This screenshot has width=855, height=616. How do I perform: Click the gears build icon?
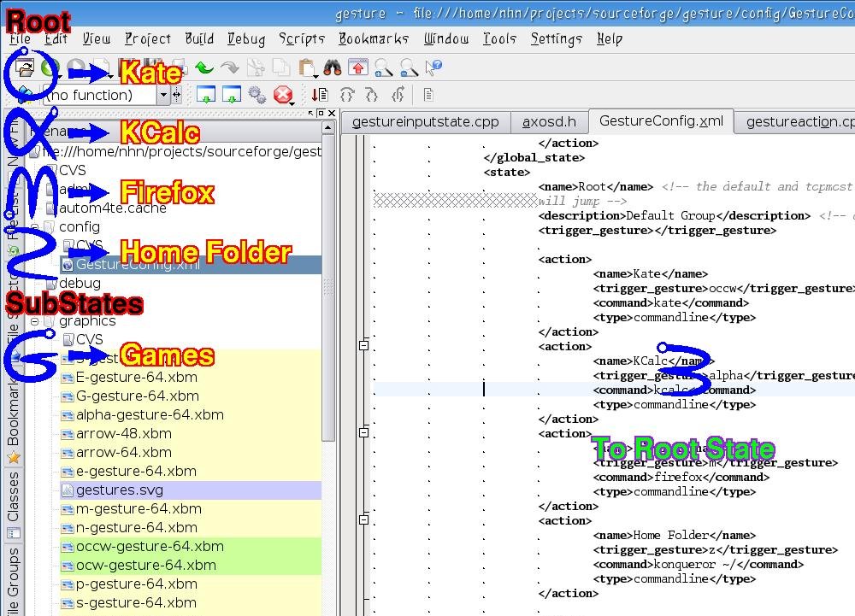(x=256, y=95)
